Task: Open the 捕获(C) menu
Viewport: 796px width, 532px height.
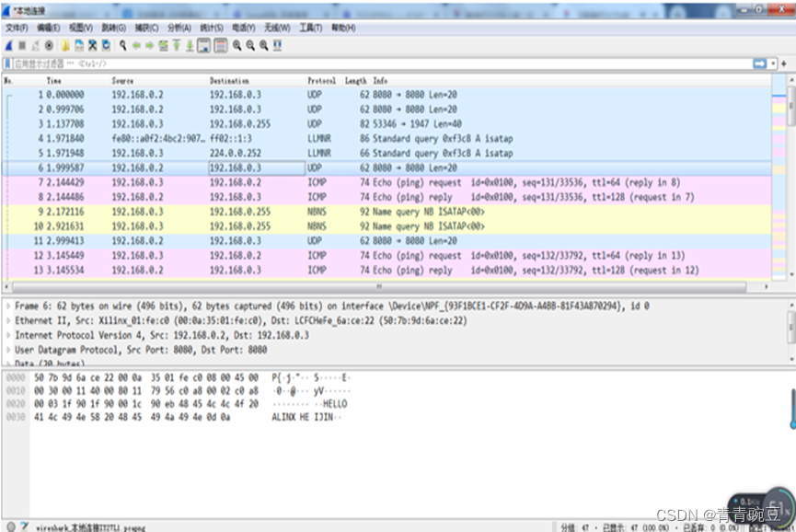Action: pos(146,28)
